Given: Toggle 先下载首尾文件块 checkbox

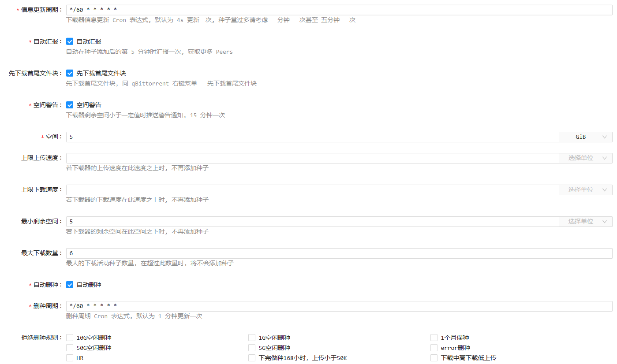Looking at the screenshot, I should tap(70, 73).
